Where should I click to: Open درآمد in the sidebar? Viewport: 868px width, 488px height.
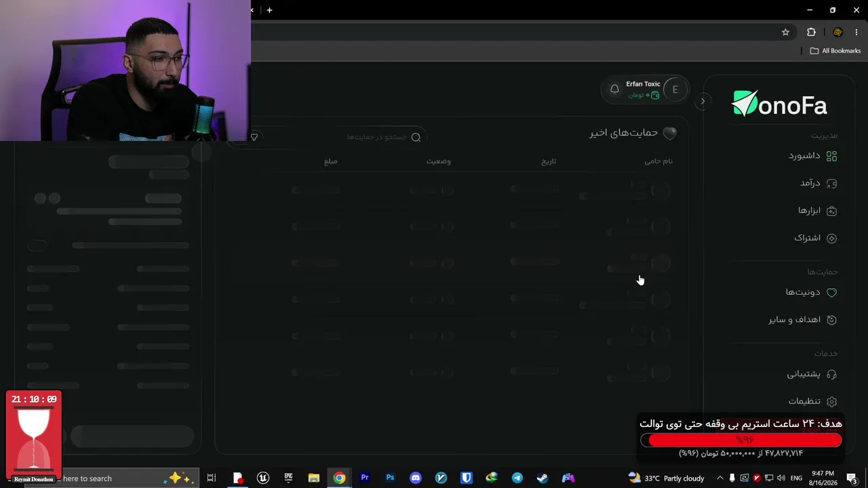818,183
